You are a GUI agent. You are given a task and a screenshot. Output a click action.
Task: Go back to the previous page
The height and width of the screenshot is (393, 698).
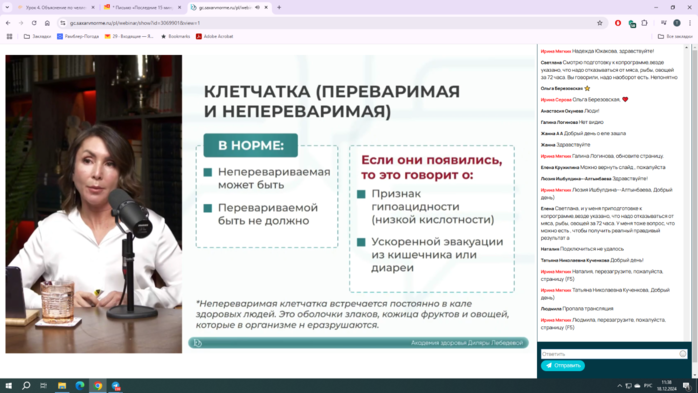coord(8,23)
